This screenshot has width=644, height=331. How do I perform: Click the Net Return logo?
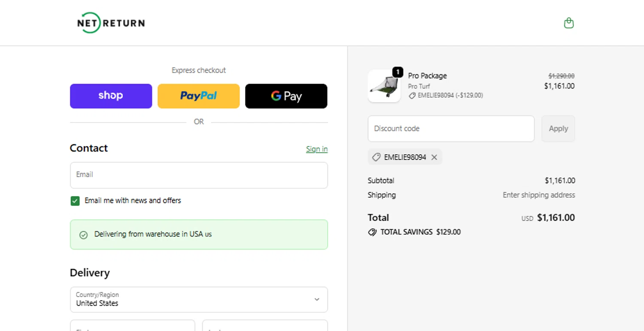[111, 23]
